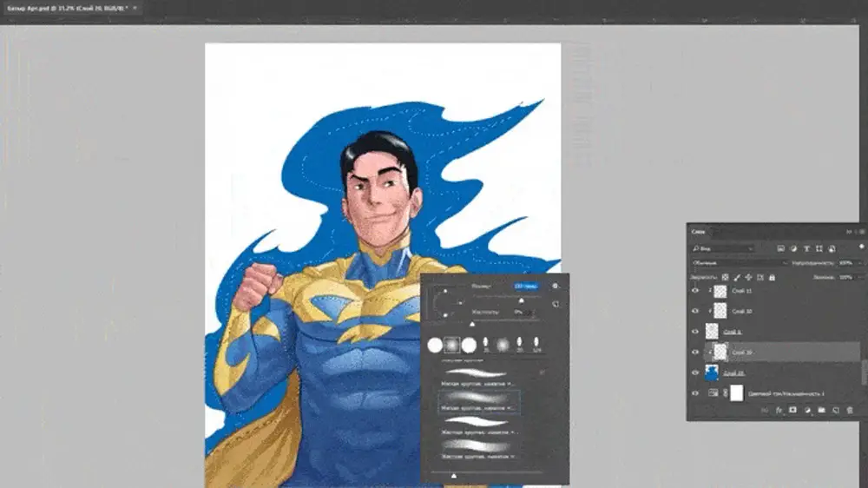The image size is (868, 488).
Task: Lock image pixels with brush icon
Action: [x=736, y=277]
